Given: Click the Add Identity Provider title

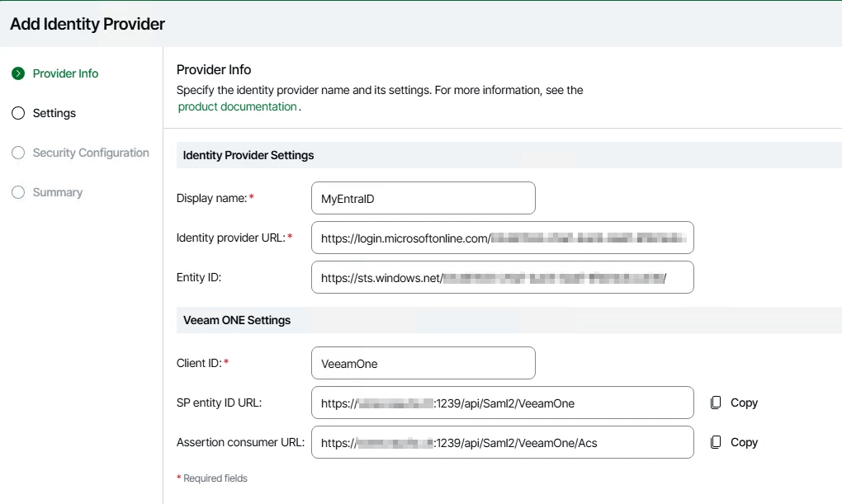Looking at the screenshot, I should (88, 24).
